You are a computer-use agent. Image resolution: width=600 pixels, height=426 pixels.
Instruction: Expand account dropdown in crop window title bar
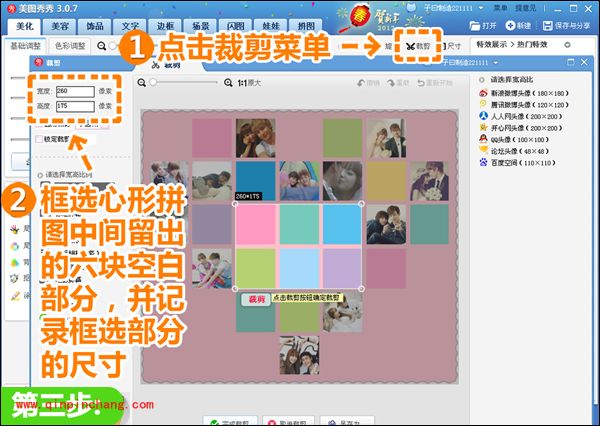click(x=496, y=62)
